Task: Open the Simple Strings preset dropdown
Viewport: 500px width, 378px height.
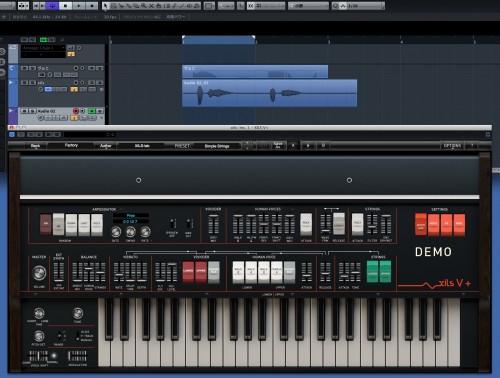Action: click(x=217, y=146)
